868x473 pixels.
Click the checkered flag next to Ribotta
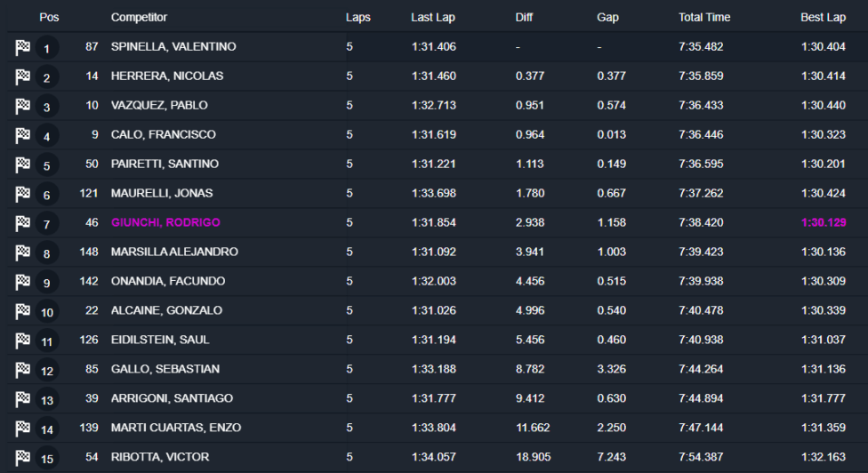pos(23,458)
